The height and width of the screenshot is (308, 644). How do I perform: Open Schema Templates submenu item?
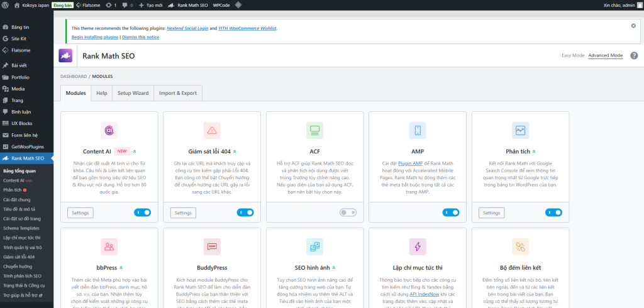click(x=21, y=228)
